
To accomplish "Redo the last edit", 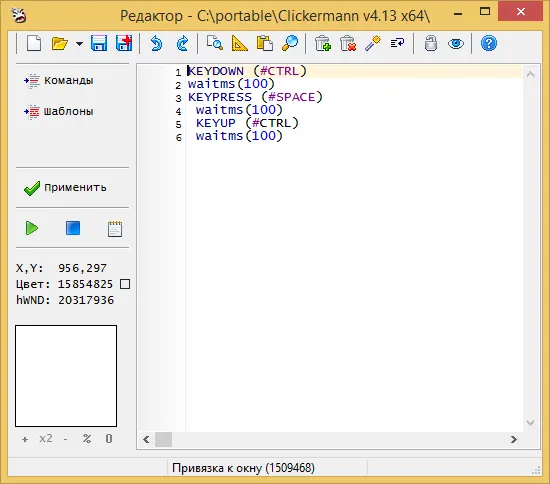I will tap(182, 44).
